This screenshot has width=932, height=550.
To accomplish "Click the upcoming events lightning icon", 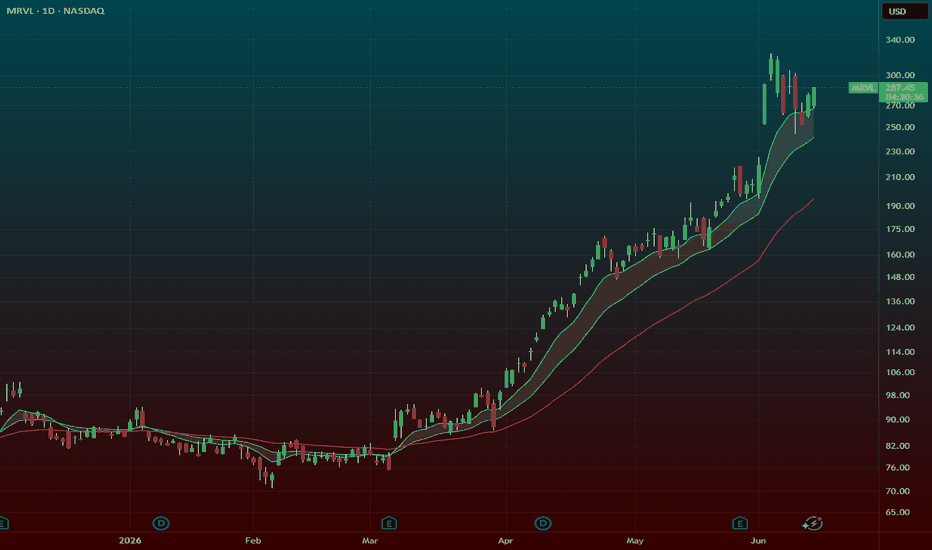I will click(813, 523).
